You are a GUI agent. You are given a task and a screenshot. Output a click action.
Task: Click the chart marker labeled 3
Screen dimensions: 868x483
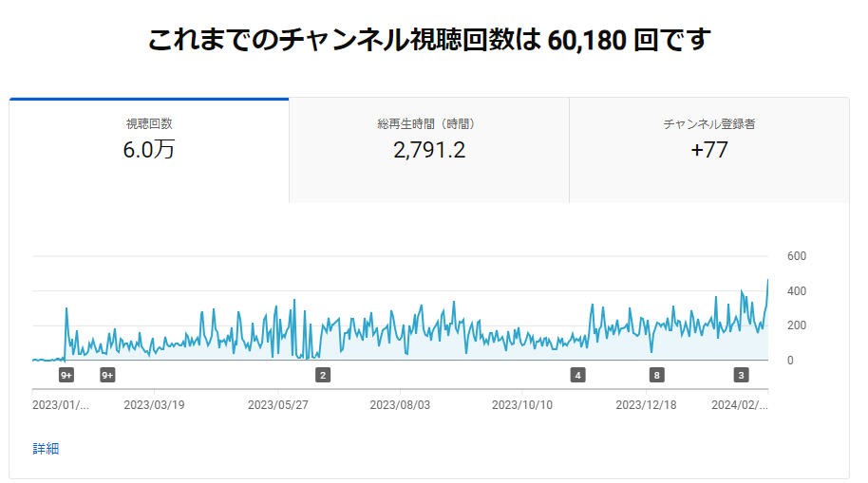click(x=742, y=375)
